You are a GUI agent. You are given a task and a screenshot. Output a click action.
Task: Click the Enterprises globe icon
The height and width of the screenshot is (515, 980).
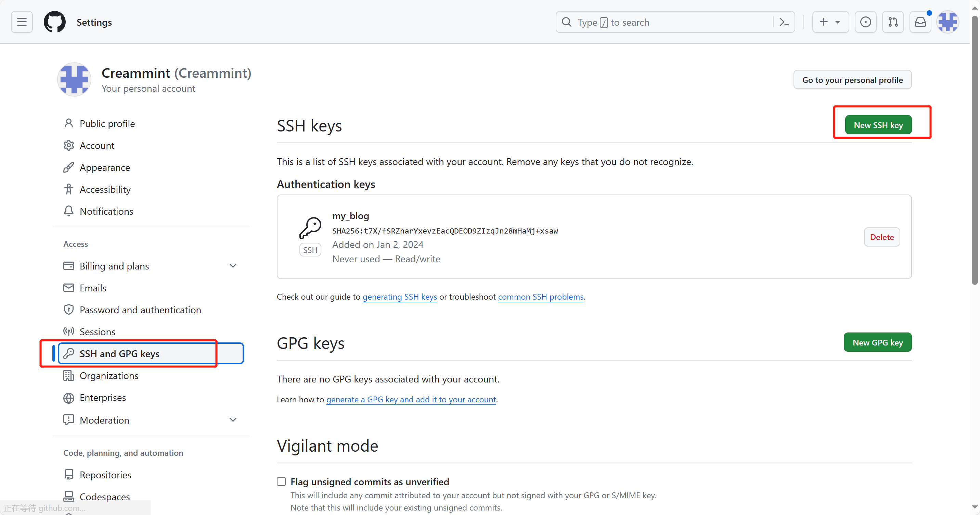[x=68, y=398]
